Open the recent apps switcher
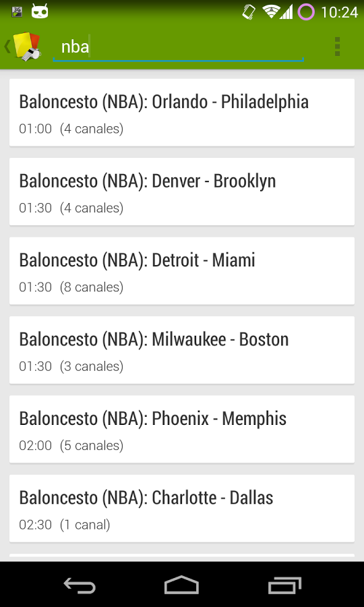 284,585
